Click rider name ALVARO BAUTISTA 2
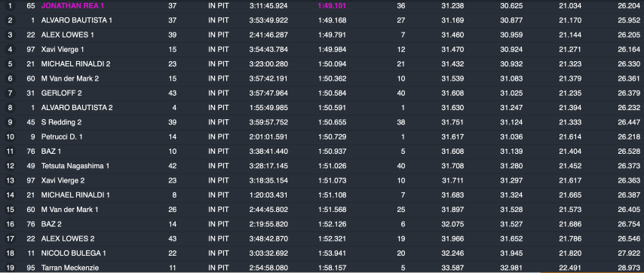Screen dimensions: 644x273 tap(77, 108)
